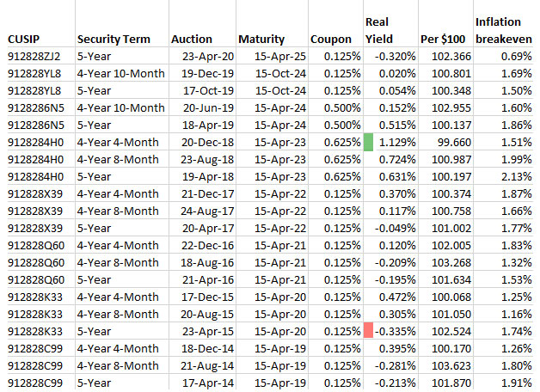Click the green highlight marker beside 1.129%
This screenshot has width=540, height=392.
[x=369, y=142]
